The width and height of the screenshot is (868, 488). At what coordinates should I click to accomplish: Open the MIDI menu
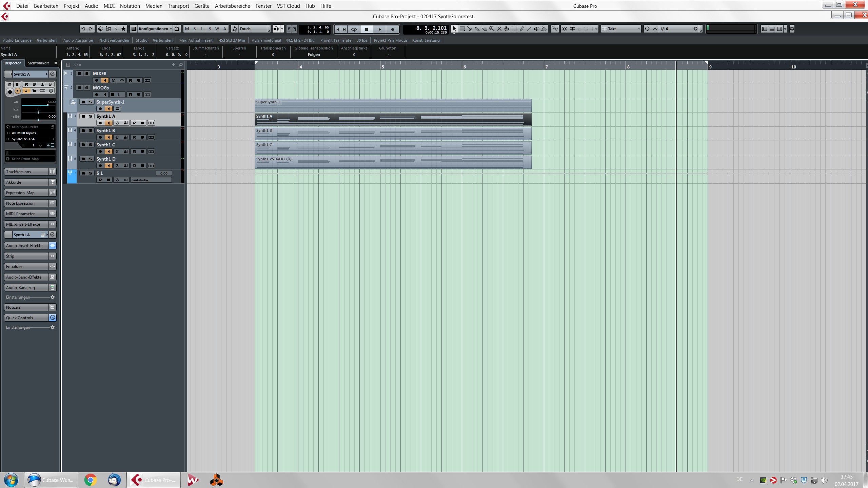pos(109,6)
